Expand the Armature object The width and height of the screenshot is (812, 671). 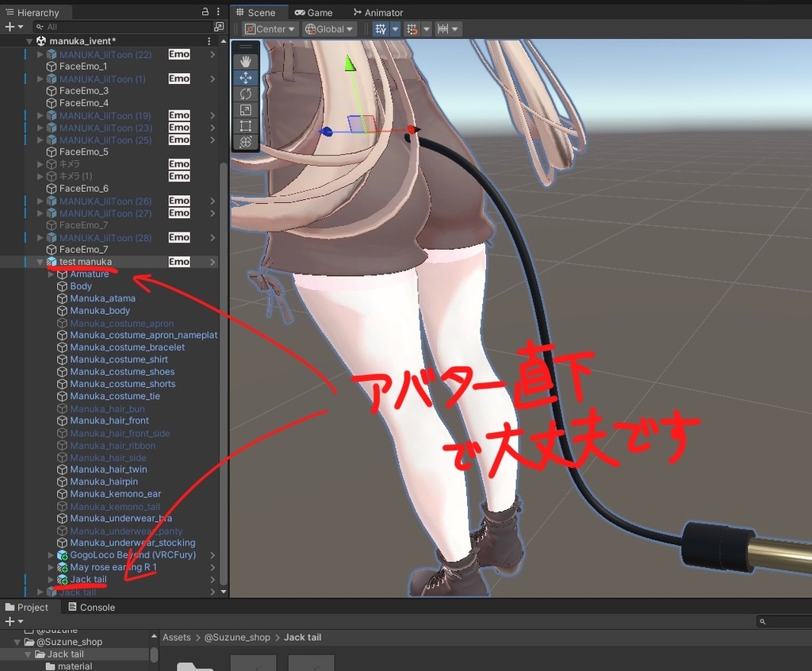51,274
